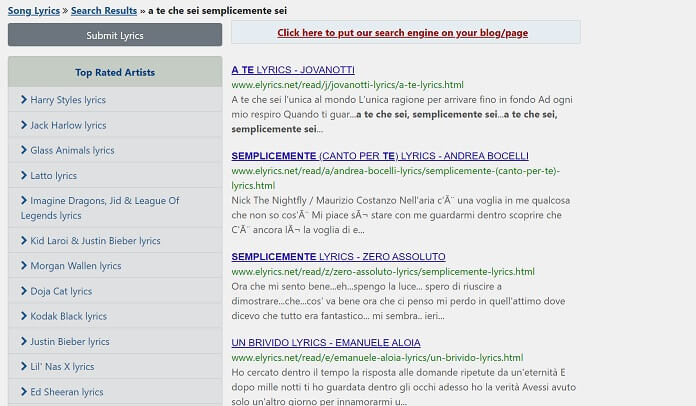This screenshot has height=406, width=696.
Task: Click chevron icon beside Jack Harlow lyrics
Action: pyautogui.click(x=24, y=125)
